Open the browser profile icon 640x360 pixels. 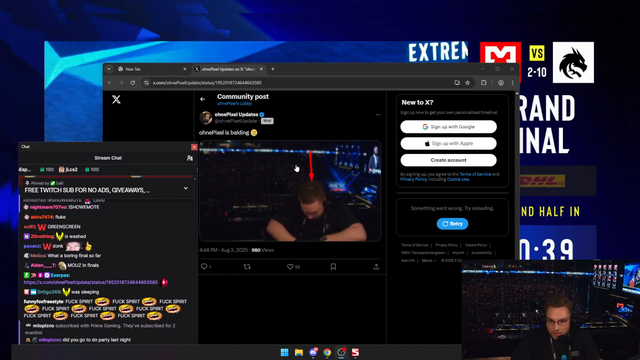[501, 83]
